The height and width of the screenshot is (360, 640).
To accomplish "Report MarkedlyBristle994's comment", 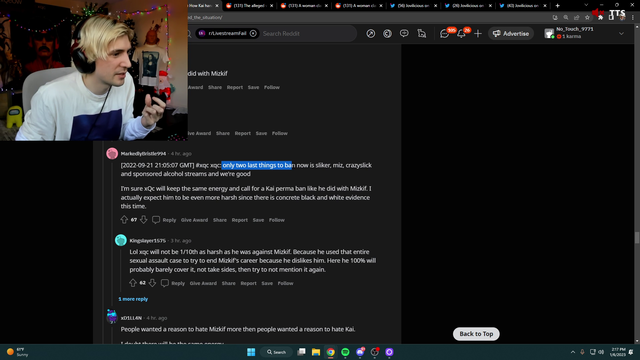I will tap(240, 220).
